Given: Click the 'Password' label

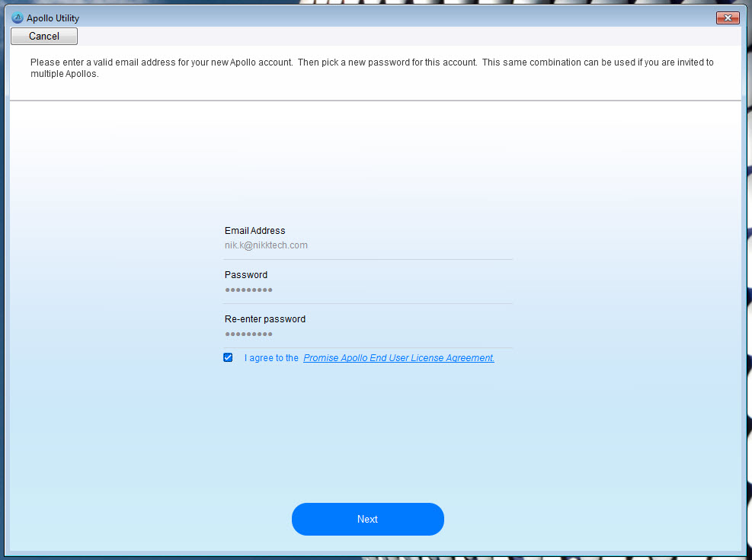Looking at the screenshot, I should 246,275.
